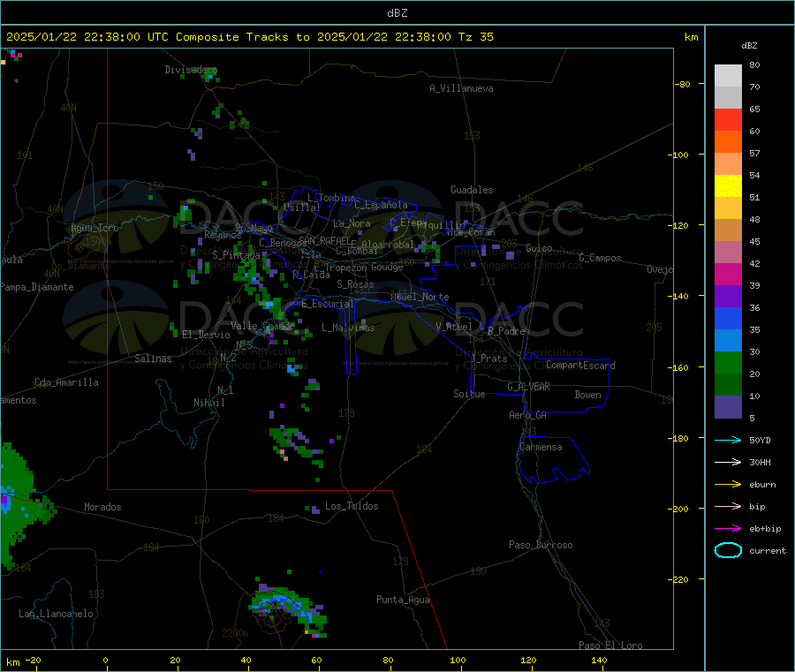Click the 'Tz 35' text in the header
Viewport: 795px width, 672px height.
tap(475, 37)
